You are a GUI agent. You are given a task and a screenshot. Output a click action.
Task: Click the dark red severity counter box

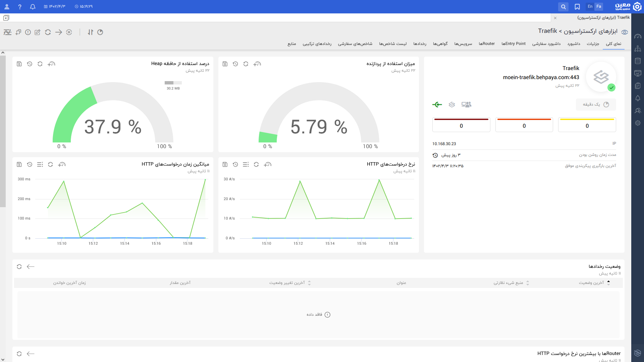click(x=461, y=125)
